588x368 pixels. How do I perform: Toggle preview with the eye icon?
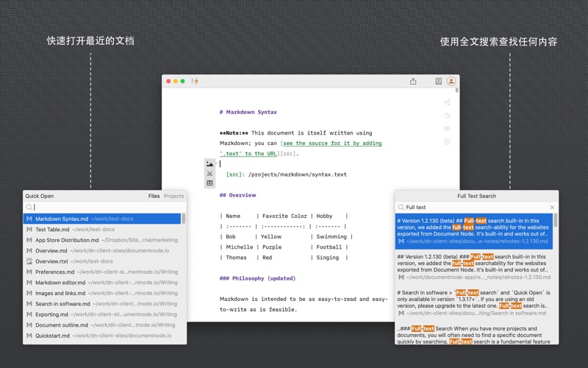point(447,129)
